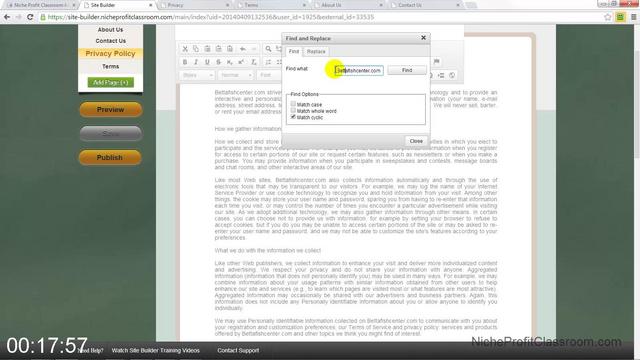
Task: Open the Font dropdown
Action: 269,75
